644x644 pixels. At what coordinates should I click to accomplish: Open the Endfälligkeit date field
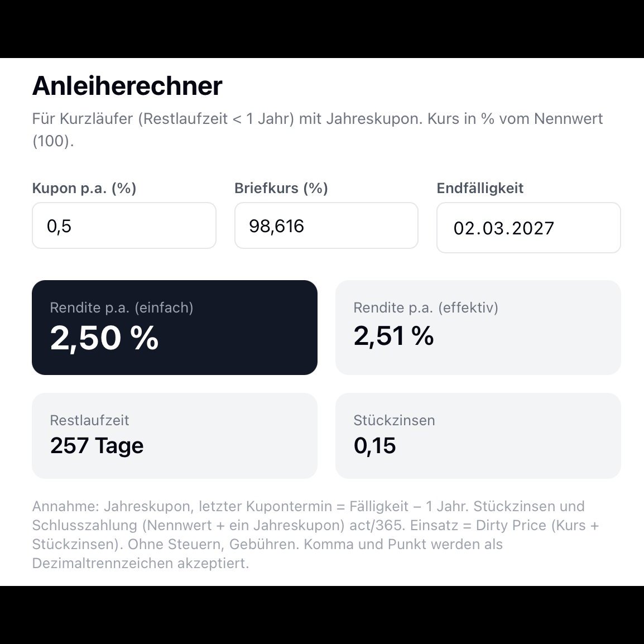(x=528, y=228)
